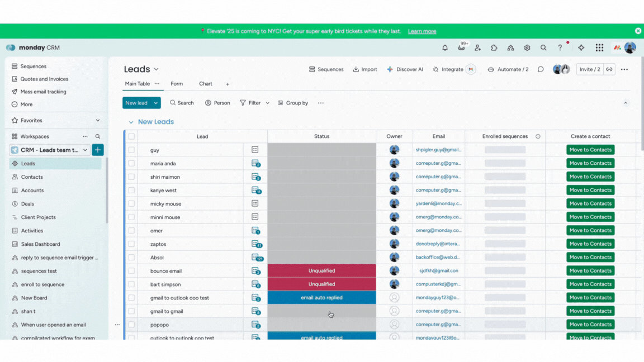Open Sales Dashboard in the sidebar

click(x=40, y=244)
